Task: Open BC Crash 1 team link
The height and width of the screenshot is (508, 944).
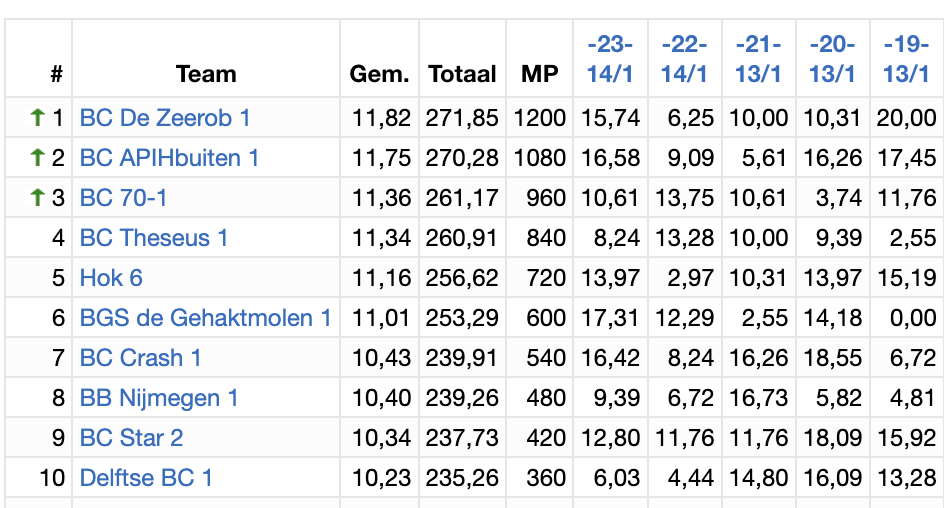Action: click(140, 358)
